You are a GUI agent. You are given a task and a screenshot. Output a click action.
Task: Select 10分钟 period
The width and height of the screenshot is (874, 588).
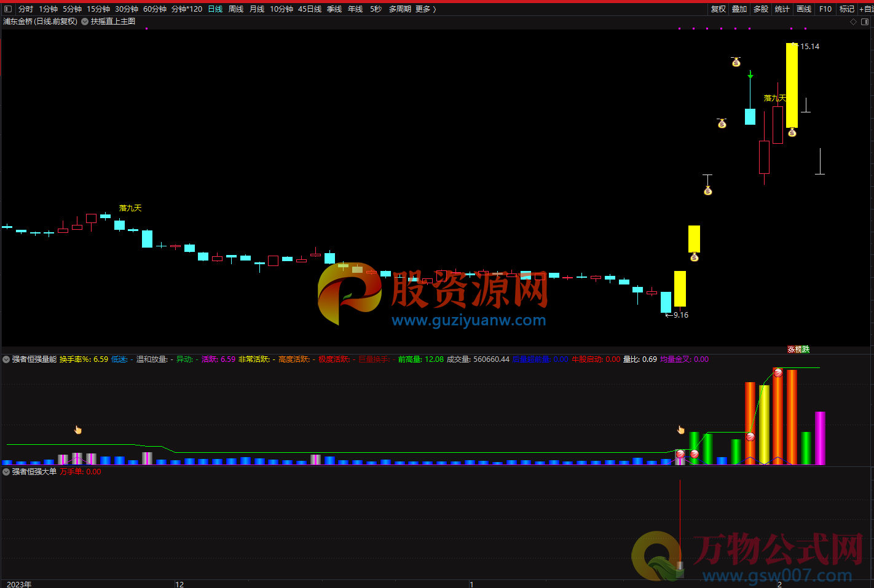[x=281, y=9]
